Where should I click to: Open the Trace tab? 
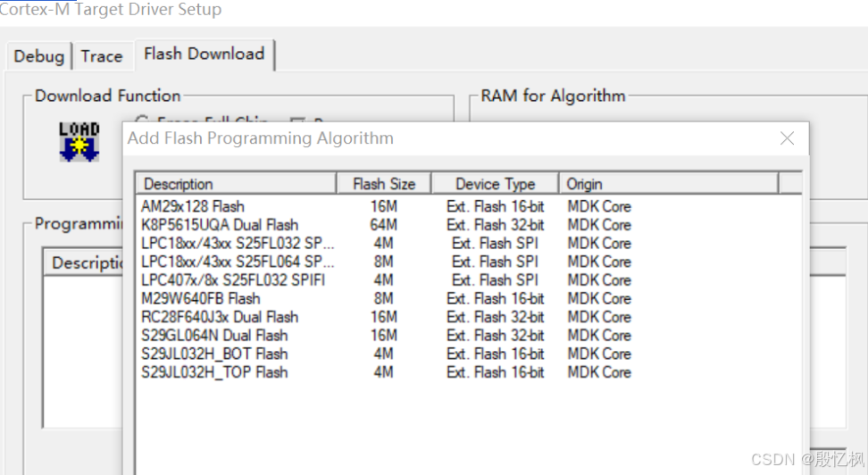102,56
